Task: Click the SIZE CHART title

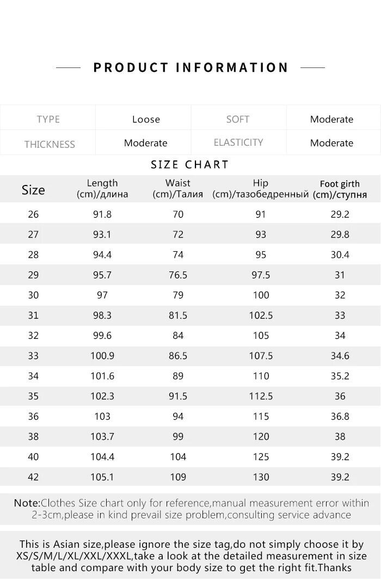Action: (190, 164)
